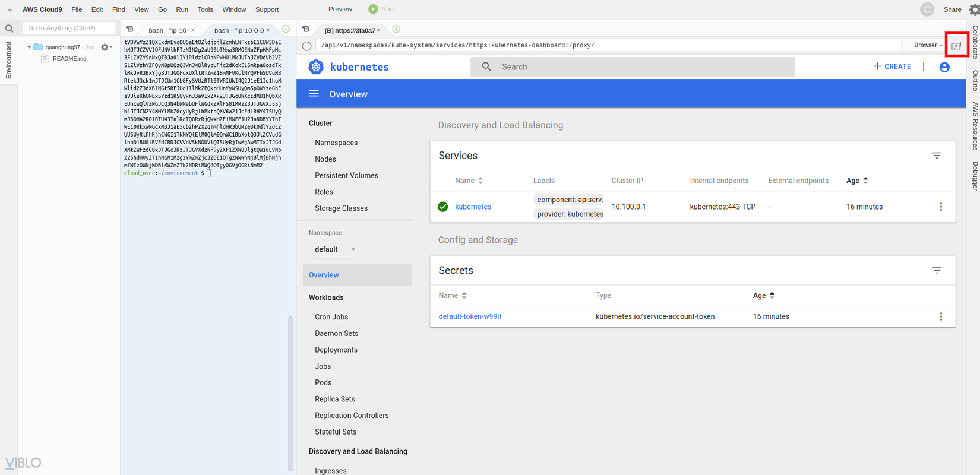This screenshot has height=475, width=980.
Task: Open the Tools menu
Action: [205, 9]
